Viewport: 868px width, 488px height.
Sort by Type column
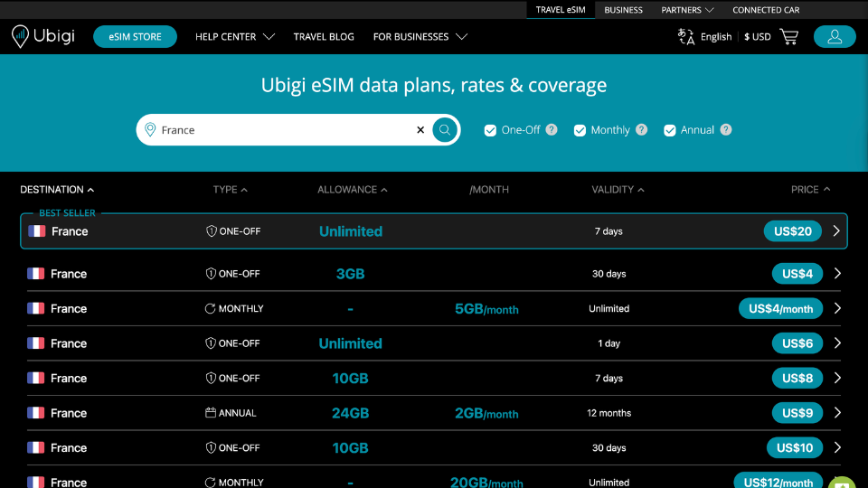coord(231,189)
